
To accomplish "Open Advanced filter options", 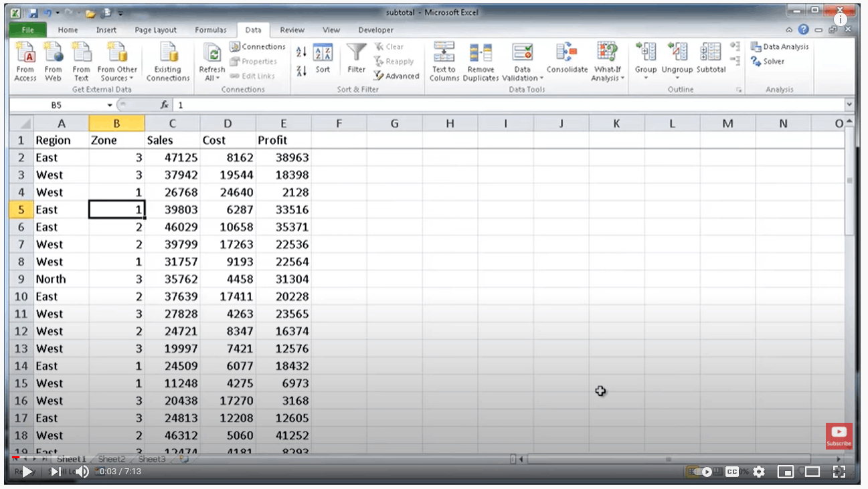I will pos(396,76).
